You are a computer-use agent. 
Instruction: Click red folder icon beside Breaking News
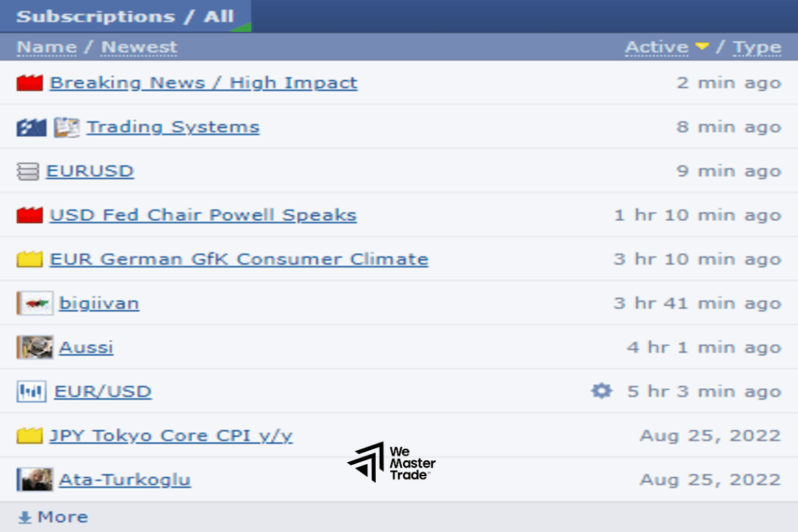pos(30,83)
